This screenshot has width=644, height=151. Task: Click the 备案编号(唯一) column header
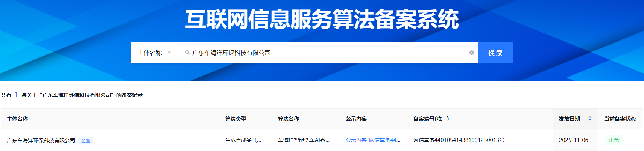tap(431, 119)
